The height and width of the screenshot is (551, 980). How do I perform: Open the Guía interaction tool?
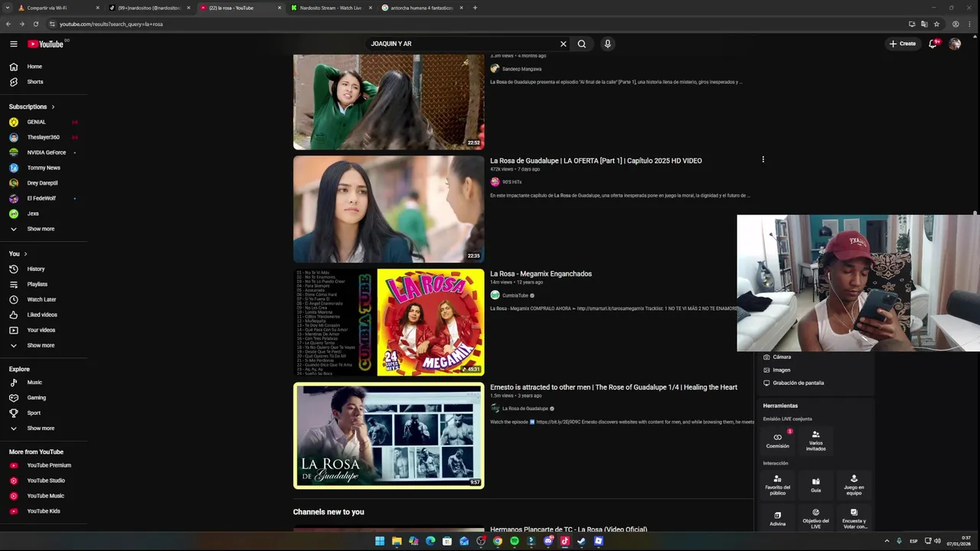point(815,484)
